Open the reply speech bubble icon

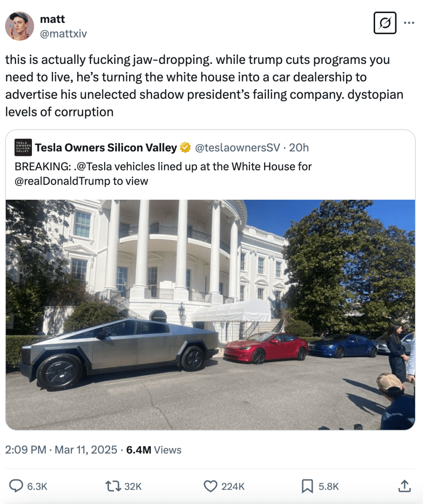16,486
